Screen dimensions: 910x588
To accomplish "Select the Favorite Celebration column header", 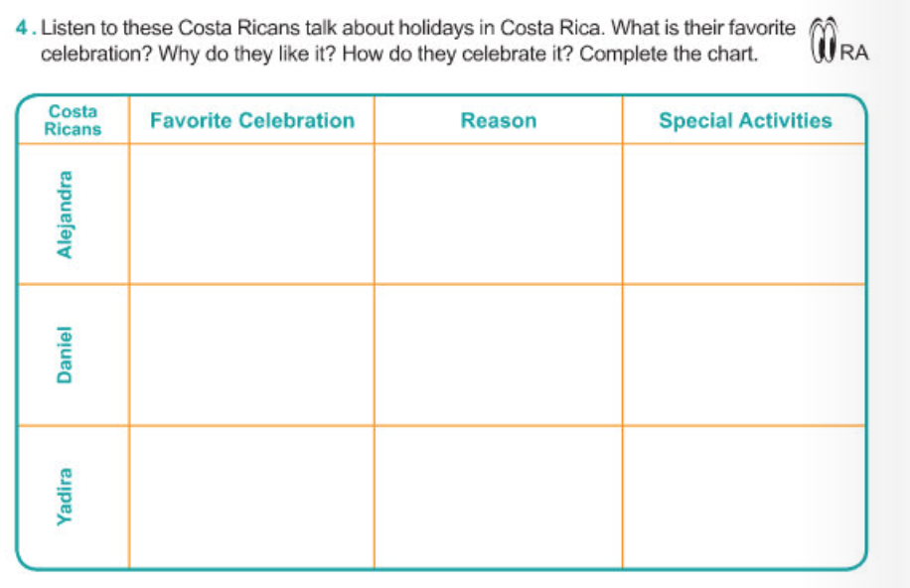I will (x=251, y=120).
